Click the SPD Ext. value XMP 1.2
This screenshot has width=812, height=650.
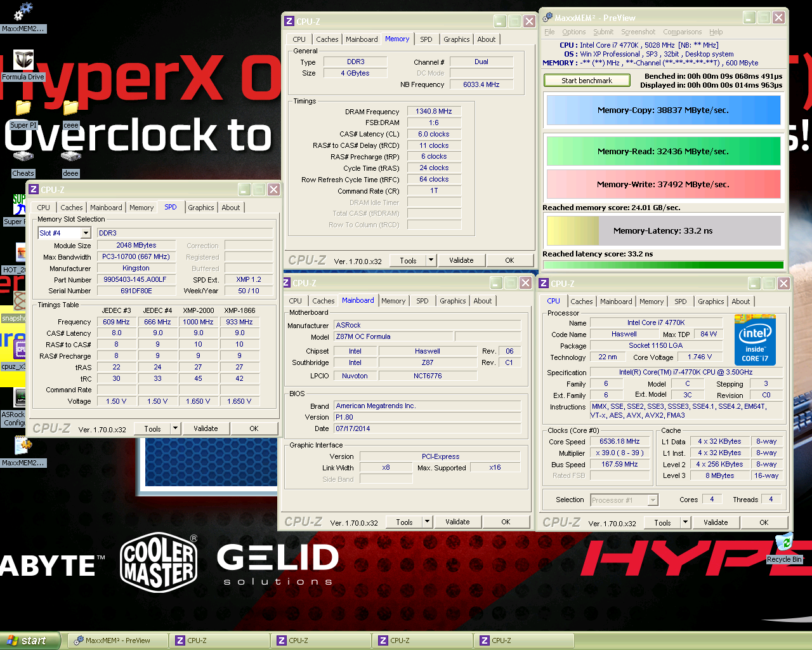click(249, 279)
